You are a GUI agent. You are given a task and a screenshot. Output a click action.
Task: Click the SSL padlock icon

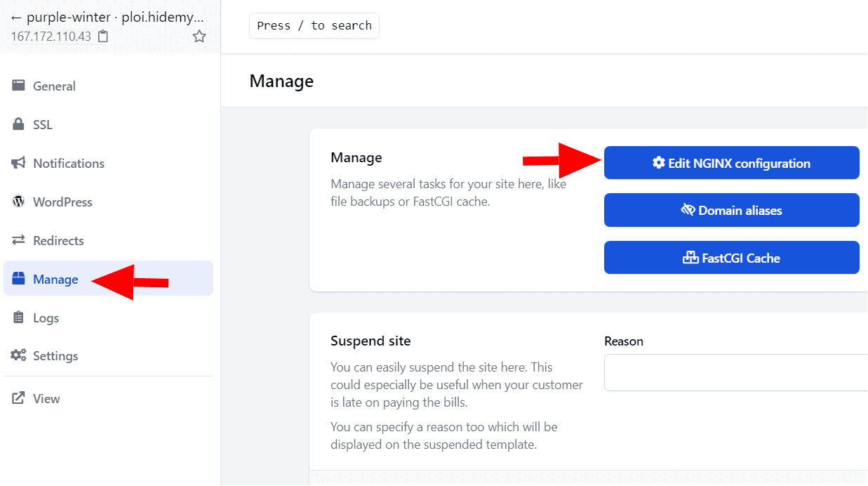(x=18, y=124)
